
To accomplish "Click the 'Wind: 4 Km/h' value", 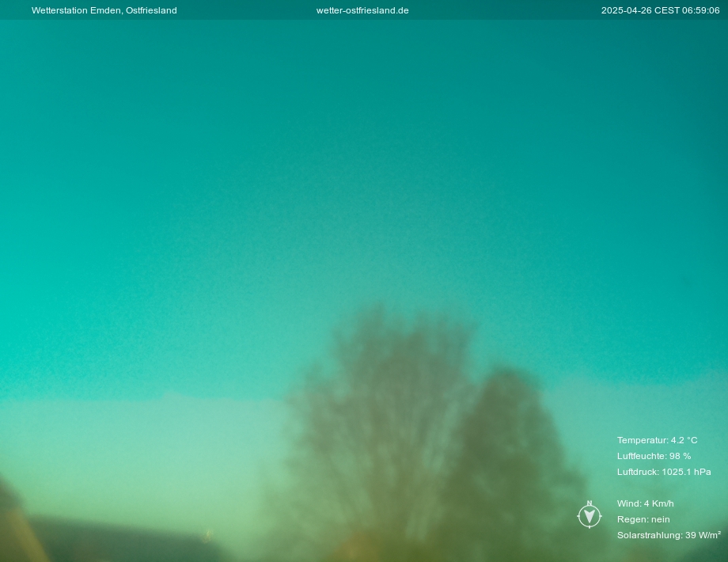I will 646,503.
